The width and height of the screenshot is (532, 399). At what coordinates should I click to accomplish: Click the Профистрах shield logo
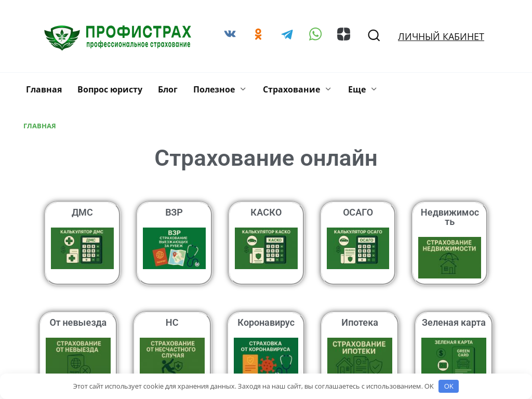tap(62, 37)
